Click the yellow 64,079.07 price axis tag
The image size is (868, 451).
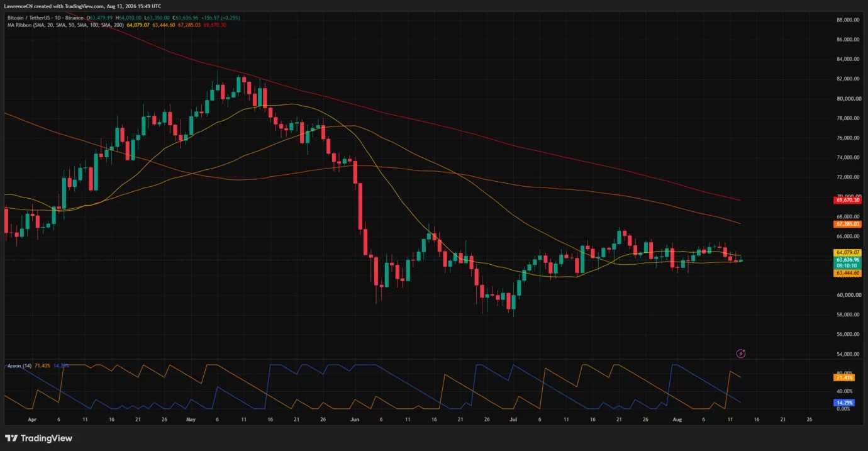[x=848, y=252]
